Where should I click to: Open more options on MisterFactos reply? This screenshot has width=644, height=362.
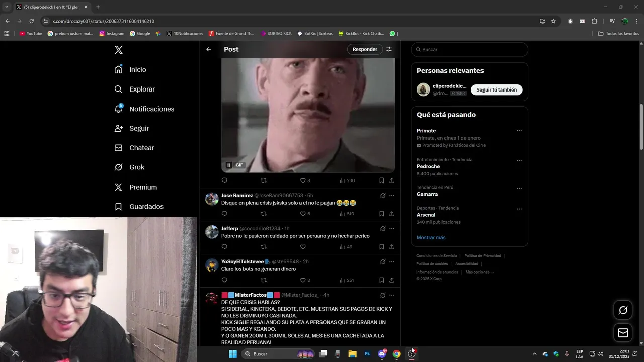(x=392, y=295)
